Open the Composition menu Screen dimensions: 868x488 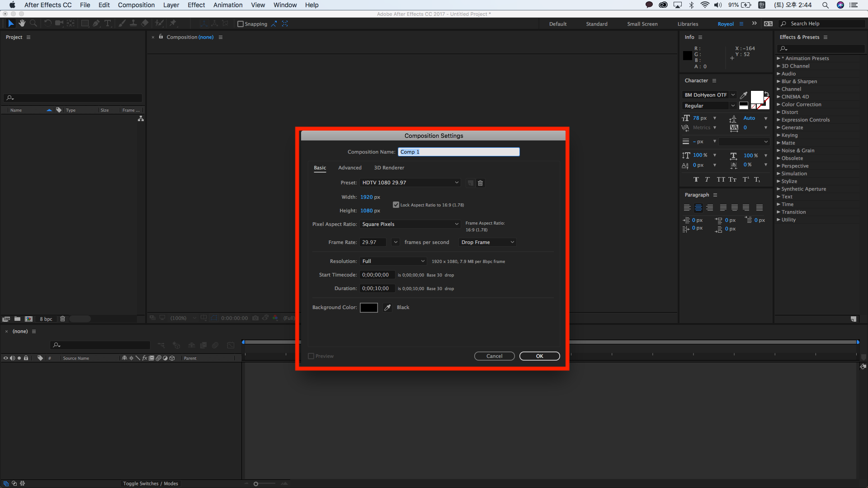(x=136, y=5)
